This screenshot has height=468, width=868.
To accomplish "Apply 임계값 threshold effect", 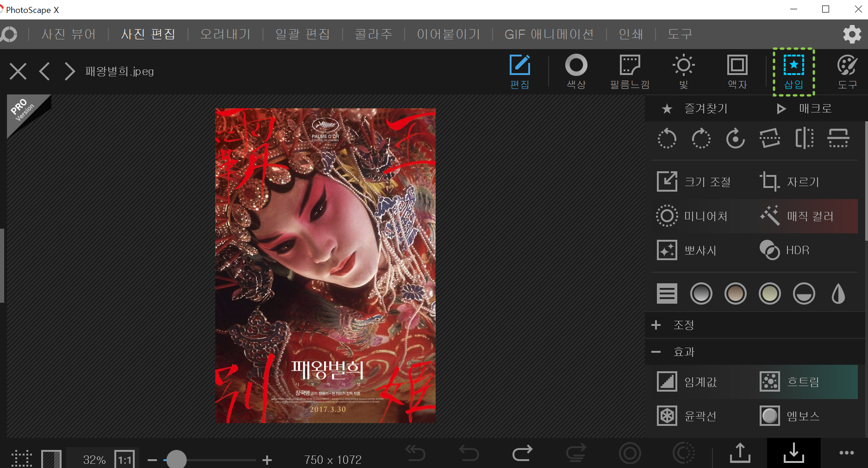I will [x=687, y=381].
